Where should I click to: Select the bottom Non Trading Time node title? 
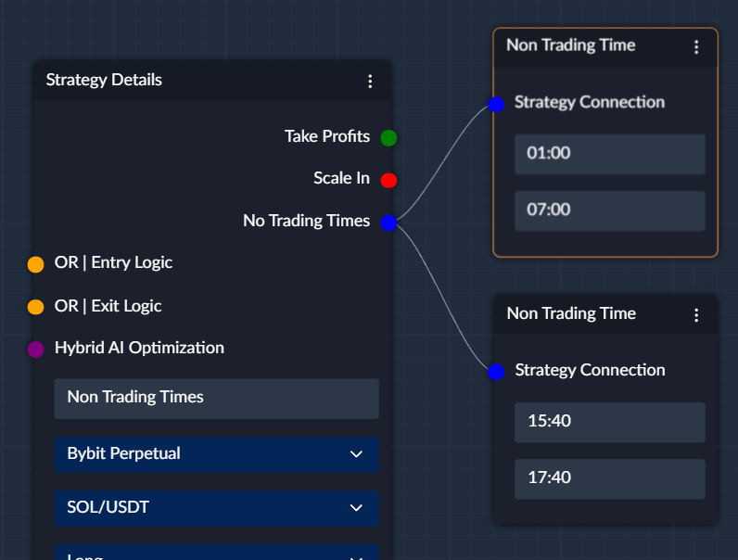(571, 313)
